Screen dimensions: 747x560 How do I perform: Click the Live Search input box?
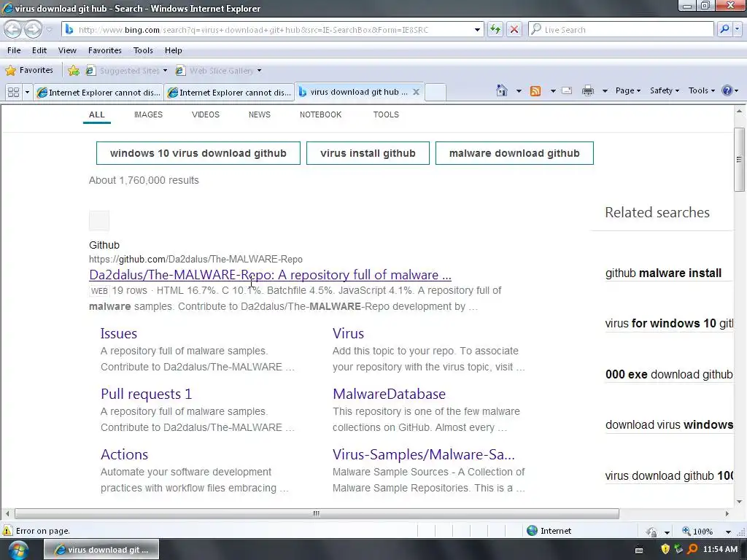click(x=620, y=29)
